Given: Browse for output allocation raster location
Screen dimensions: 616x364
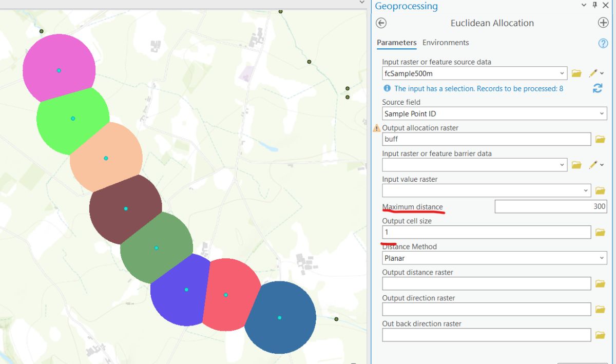Looking at the screenshot, I should pos(600,139).
